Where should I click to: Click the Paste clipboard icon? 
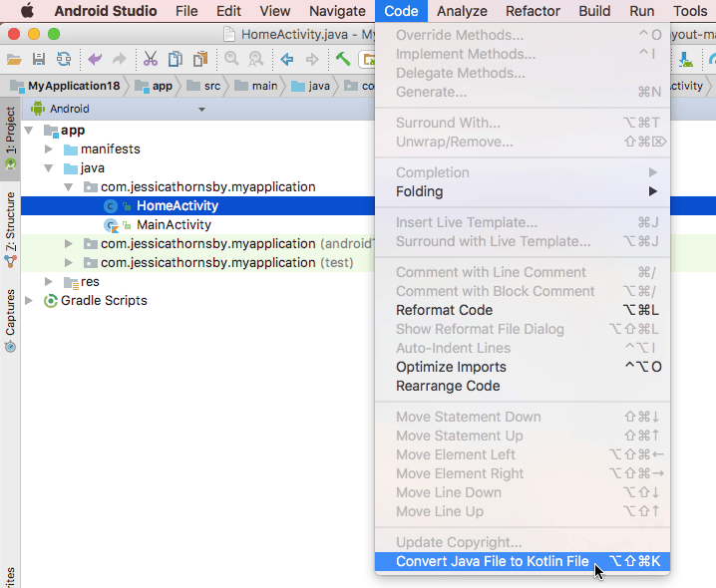point(200,60)
